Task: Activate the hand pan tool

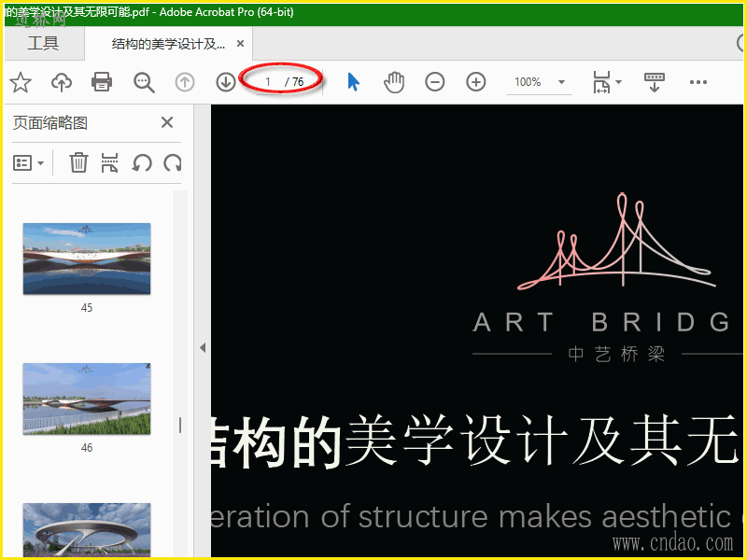Action: pos(394,82)
